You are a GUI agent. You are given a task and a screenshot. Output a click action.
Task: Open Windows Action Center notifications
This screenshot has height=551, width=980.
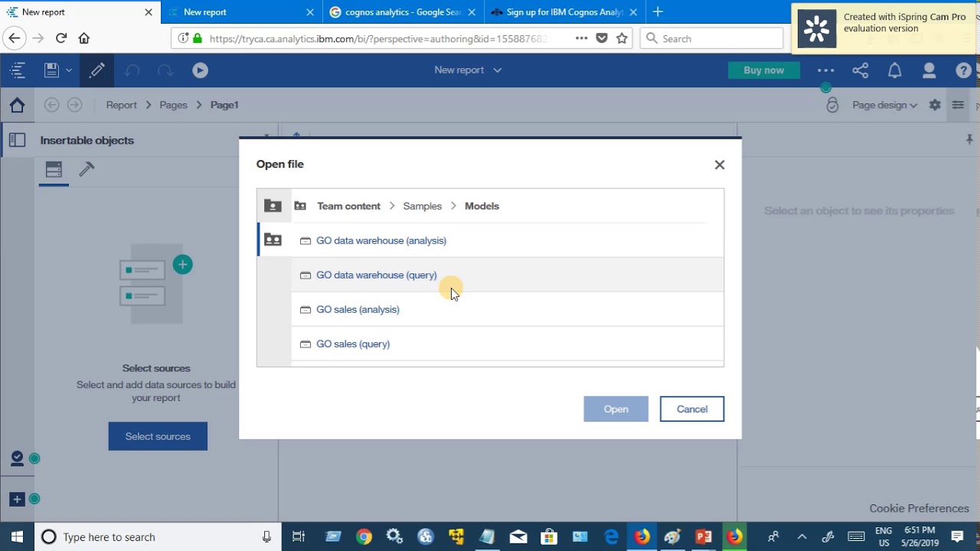click(957, 536)
